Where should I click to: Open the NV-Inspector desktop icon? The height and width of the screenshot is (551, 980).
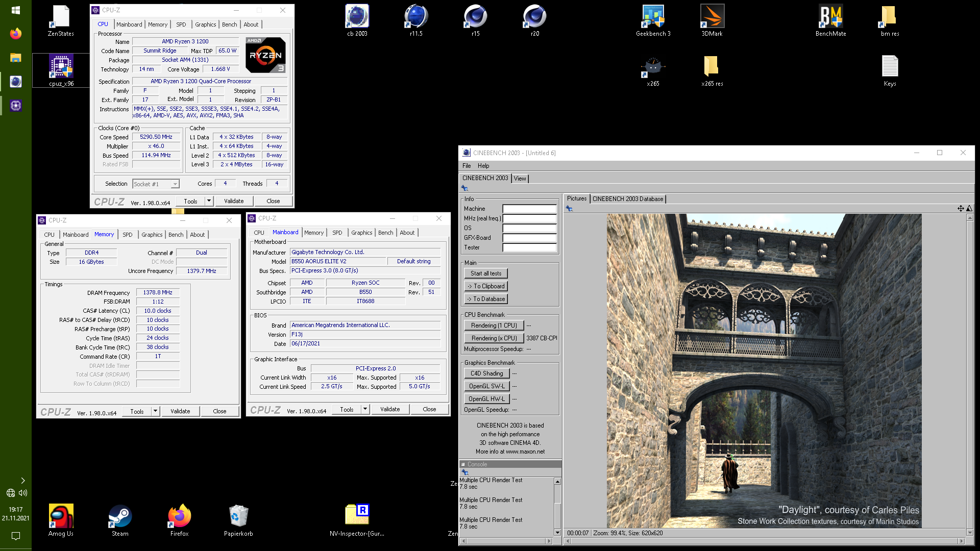pyautogui.click(x=357, y=520)
